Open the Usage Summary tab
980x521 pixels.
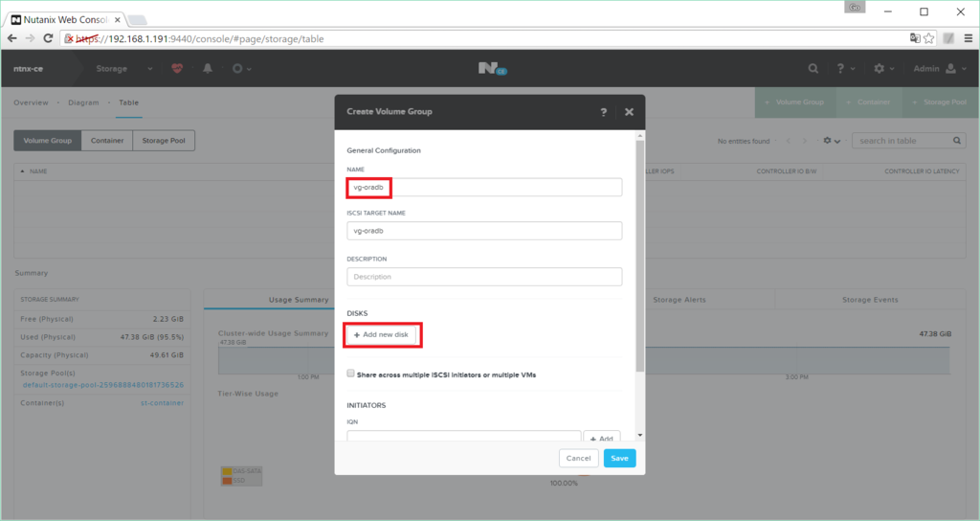tap(299, 300)
